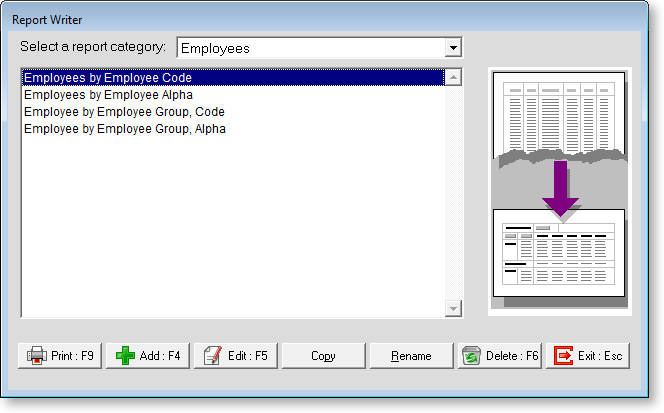The height and width of the screenshot is (413, 664).
Task: Hit the Delete recycle bin icon
Action: [472, 355]
